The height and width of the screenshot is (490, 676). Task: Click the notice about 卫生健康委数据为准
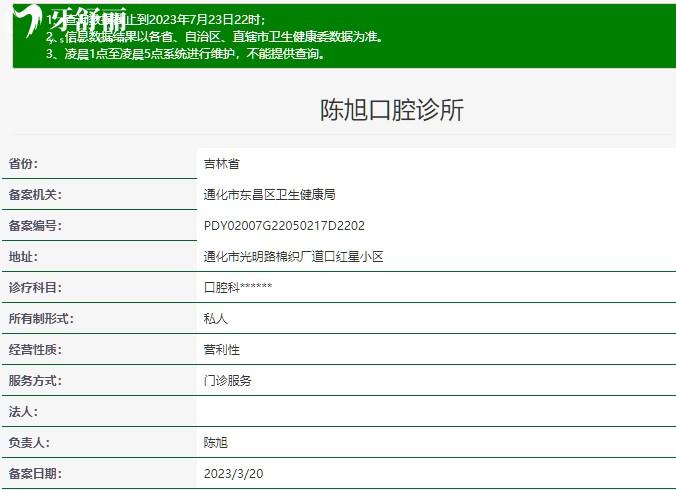[x=215, y=37]
